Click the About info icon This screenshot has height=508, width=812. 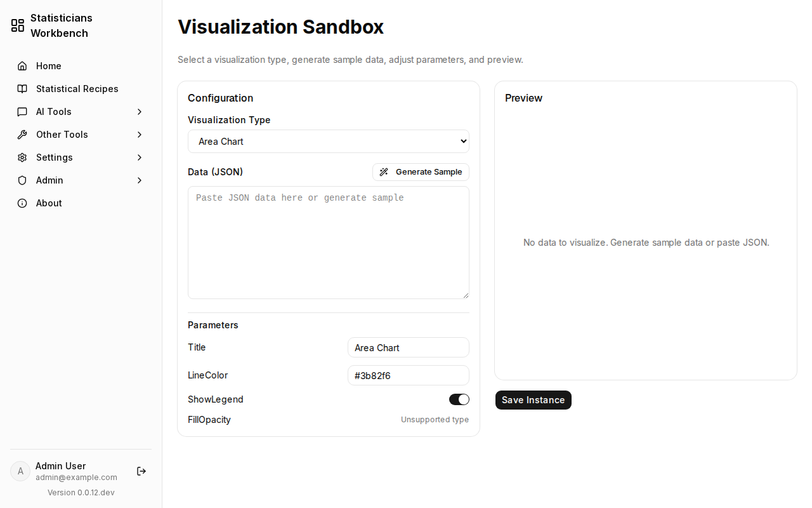[22, 203]
